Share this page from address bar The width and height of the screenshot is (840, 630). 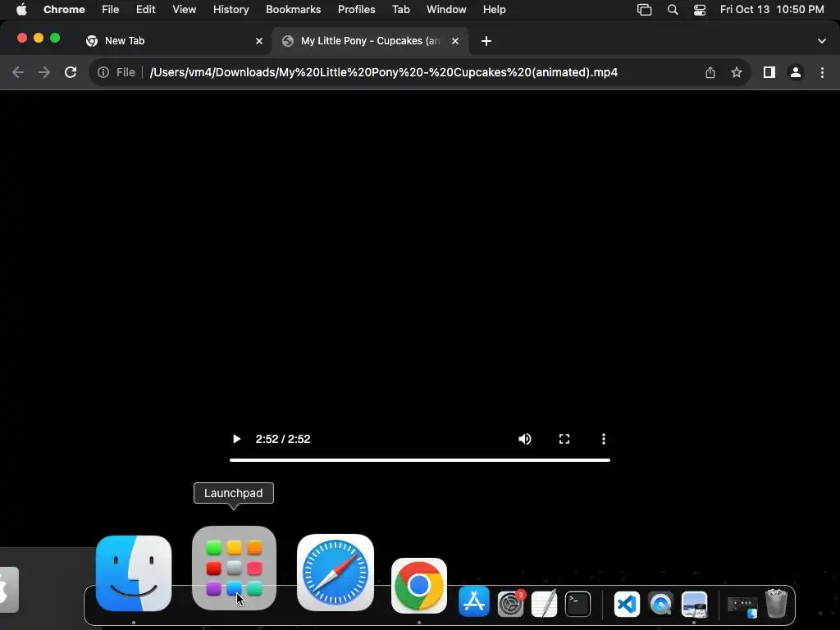710,72
